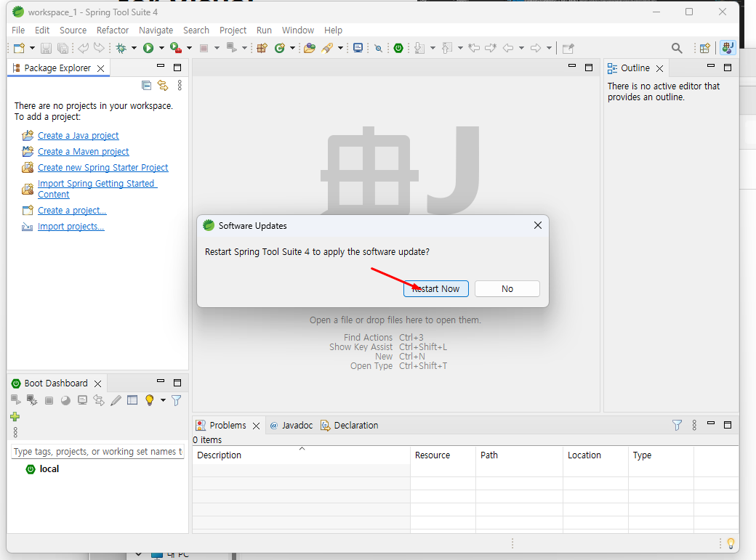Screen dimensions: 756x560
Task: Open the dropdown arrow beside Forward arrow
Action: coord(549,48)
